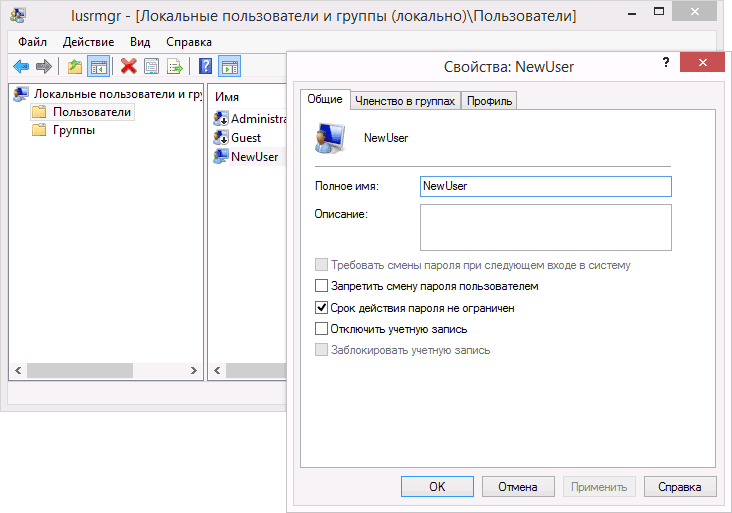Image resolution: width=732 pixels, height=513 pixels.
Task: Switch to the Профиль tab
Action: pyautogui.click(x=488, y=101)
